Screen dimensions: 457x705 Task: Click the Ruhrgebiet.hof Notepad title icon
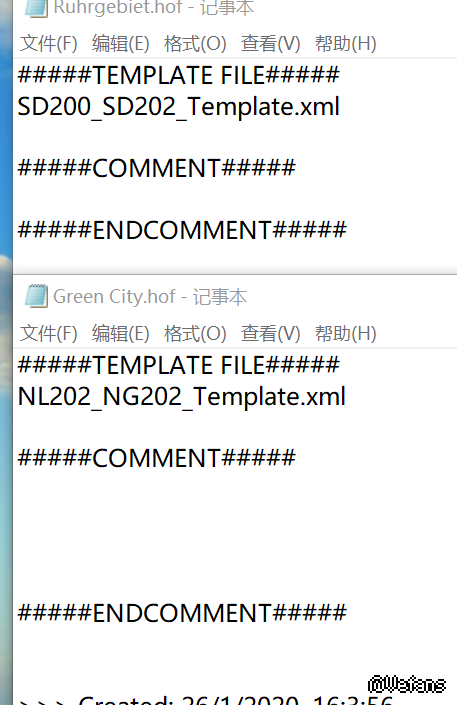click(x=36, y=8)
